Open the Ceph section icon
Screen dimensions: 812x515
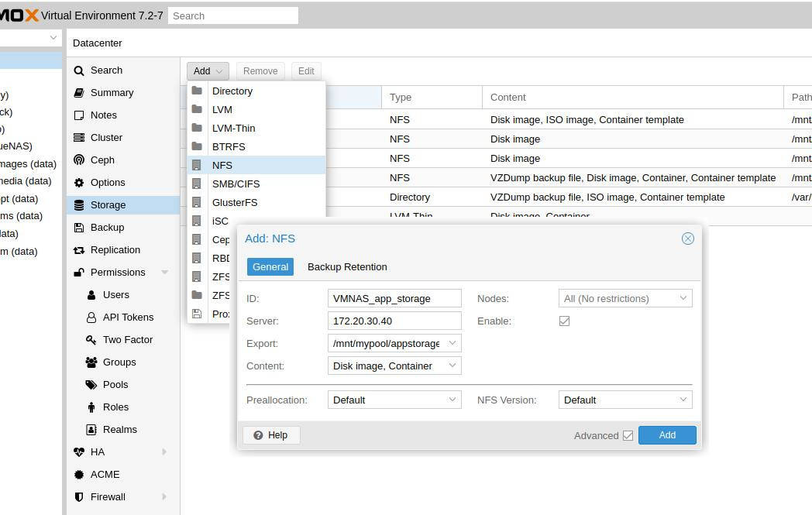pos(79,160)
